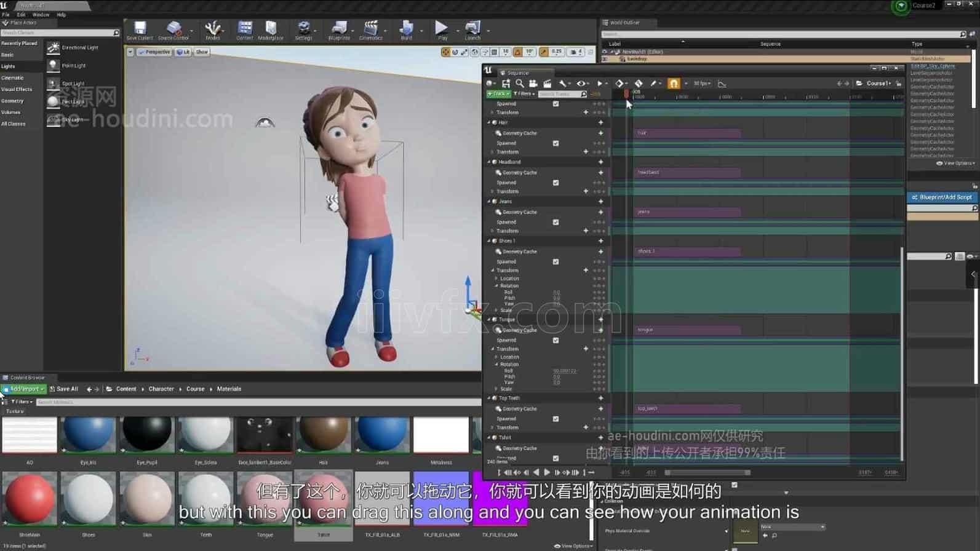Click the viewport Show button

(202, 52)
